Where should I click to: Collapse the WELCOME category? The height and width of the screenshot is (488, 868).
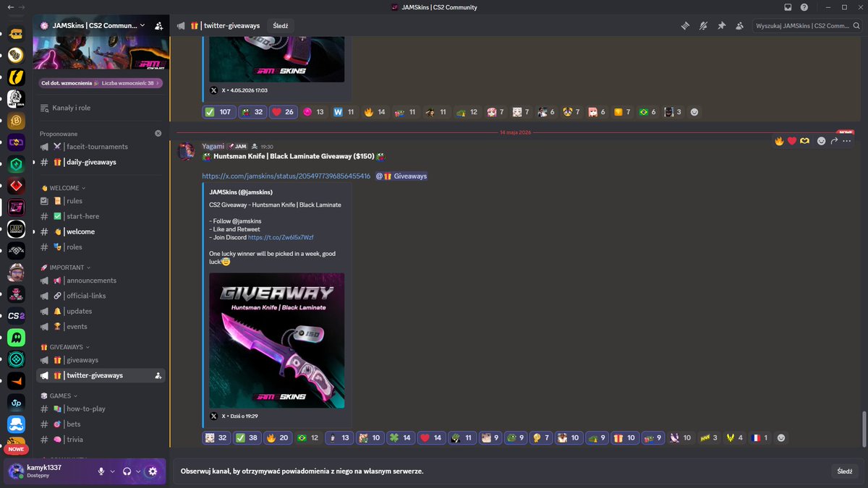(x=63, y=188)
